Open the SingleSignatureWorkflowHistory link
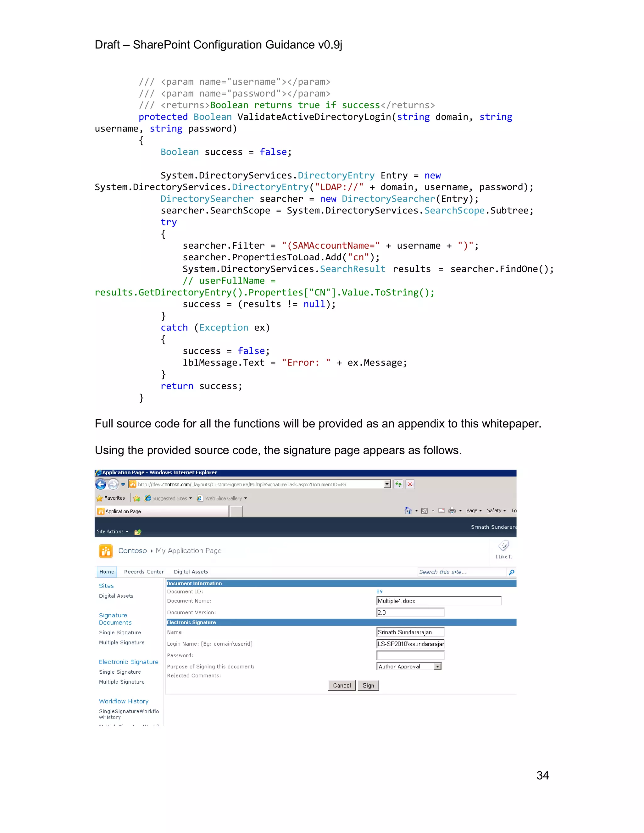The image size is (644, 833). point(129,714)
